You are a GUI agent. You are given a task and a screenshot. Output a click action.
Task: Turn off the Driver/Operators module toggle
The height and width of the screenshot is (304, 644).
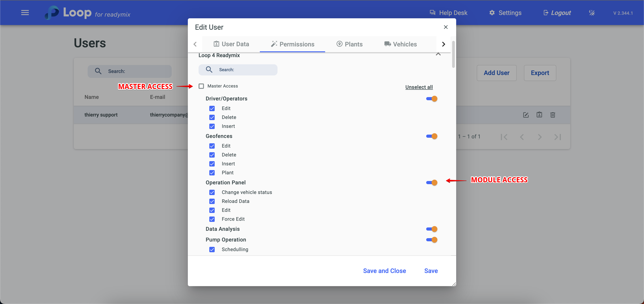point(432,99)
